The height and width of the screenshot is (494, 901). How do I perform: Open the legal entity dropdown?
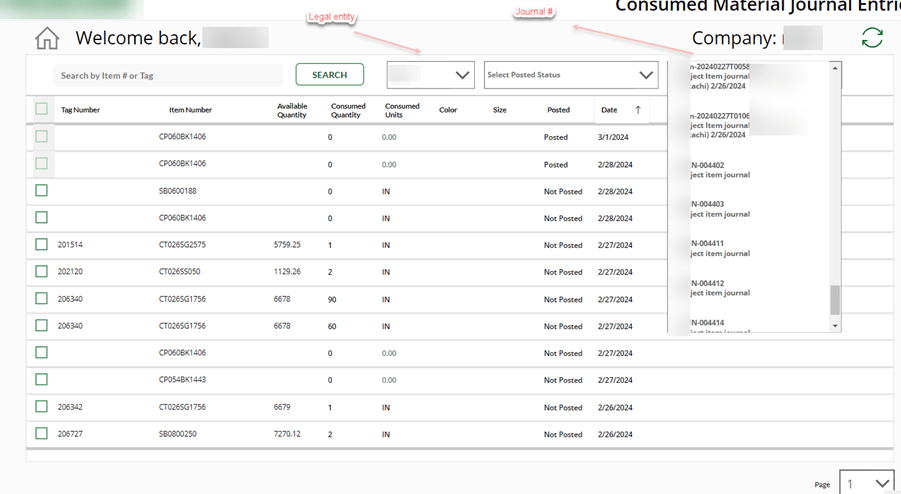[x=430, y=75]
